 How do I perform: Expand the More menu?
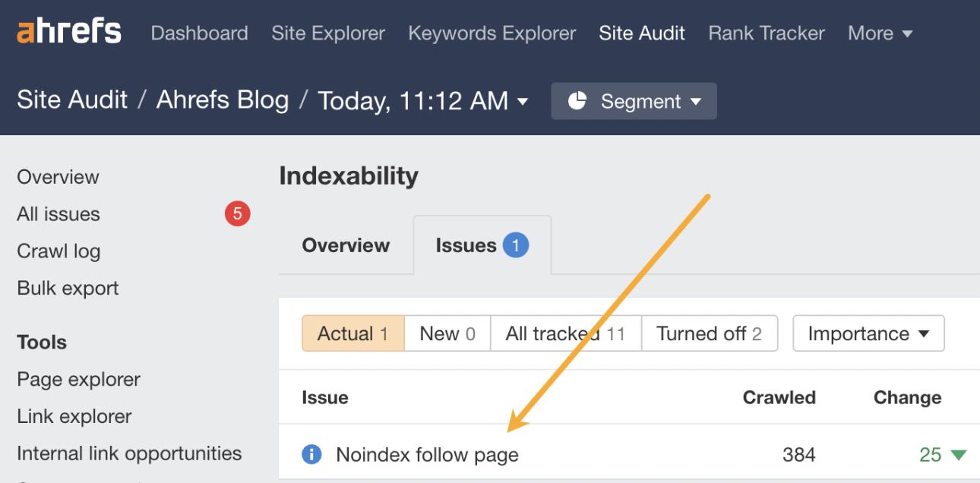point(880,33)
